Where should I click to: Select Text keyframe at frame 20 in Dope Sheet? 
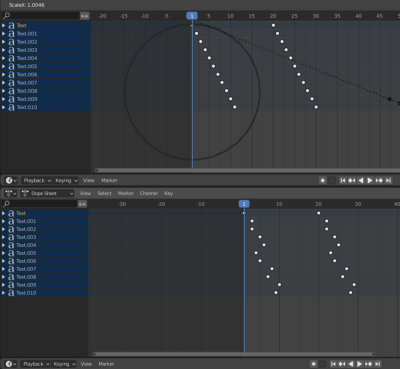pos(319,213)
